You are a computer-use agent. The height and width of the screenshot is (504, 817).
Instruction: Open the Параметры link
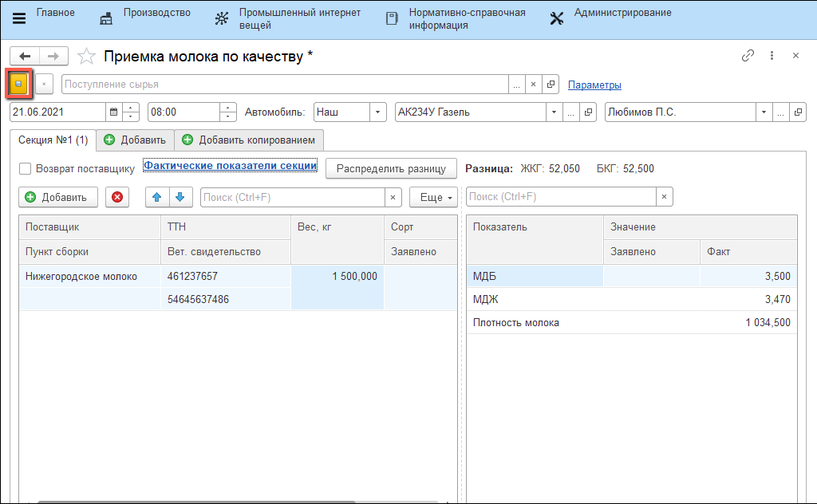(x=594, y=85)
